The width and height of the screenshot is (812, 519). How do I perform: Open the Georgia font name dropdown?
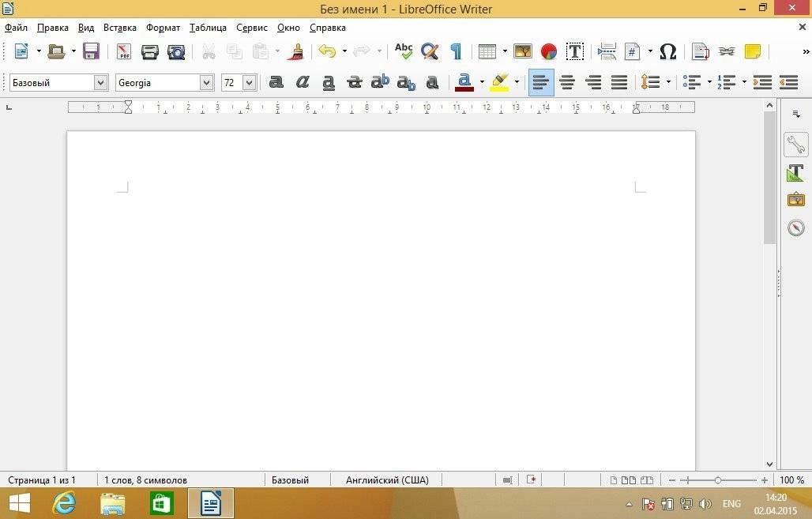(206, 82)
